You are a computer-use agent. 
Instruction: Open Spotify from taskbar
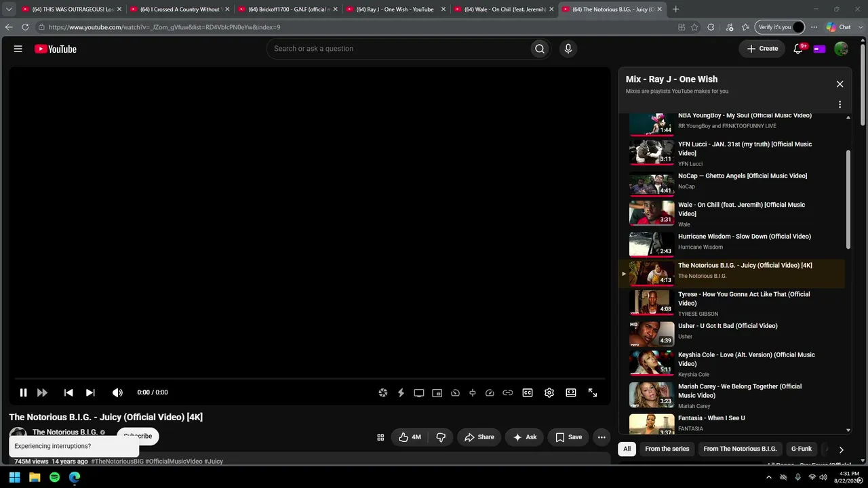[55, 477]
